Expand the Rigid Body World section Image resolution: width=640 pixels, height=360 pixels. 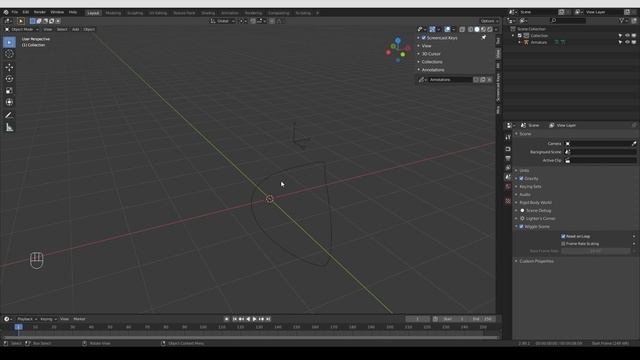coord(535,202)
